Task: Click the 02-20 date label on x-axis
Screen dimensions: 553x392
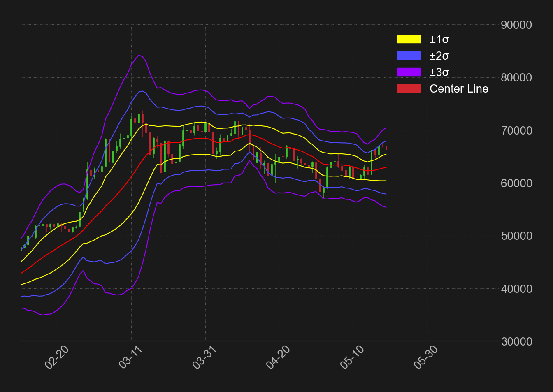Action: click(x=57, y=357)
